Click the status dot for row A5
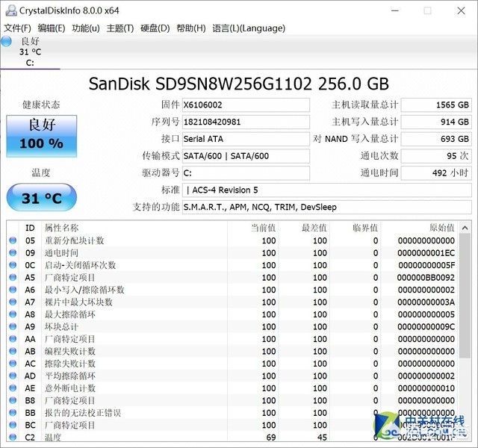478x448 pixels. coord(13,277)
